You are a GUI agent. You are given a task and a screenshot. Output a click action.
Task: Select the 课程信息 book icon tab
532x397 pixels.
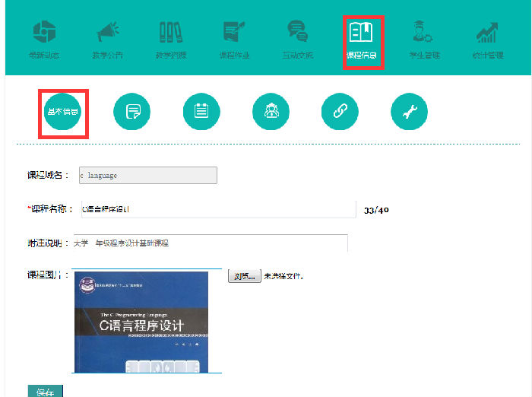tap(362, 40)
